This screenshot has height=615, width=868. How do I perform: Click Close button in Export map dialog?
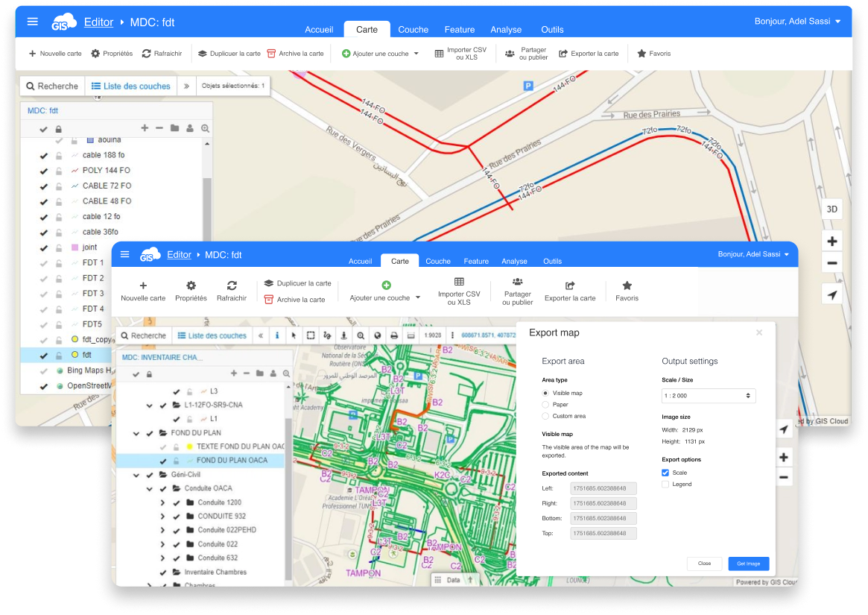click(704, 564)
